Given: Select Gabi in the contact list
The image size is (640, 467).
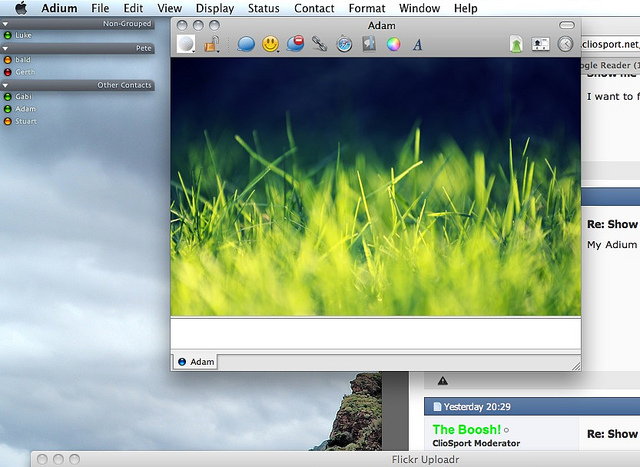Looking at the screenshot, I should coord(24,96).
